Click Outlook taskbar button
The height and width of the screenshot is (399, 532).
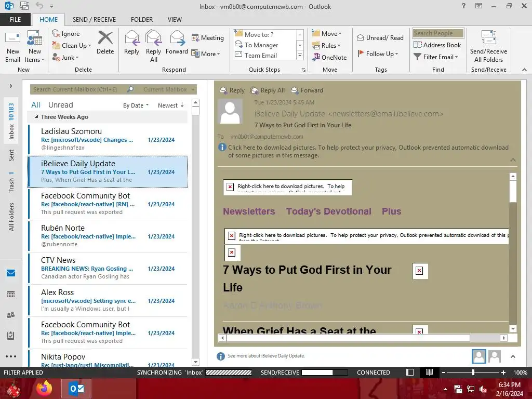pos(76,389)
